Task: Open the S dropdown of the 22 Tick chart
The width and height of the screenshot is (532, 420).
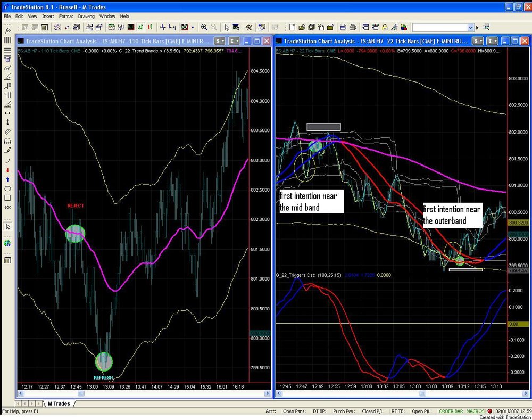Action: [478, 41]
